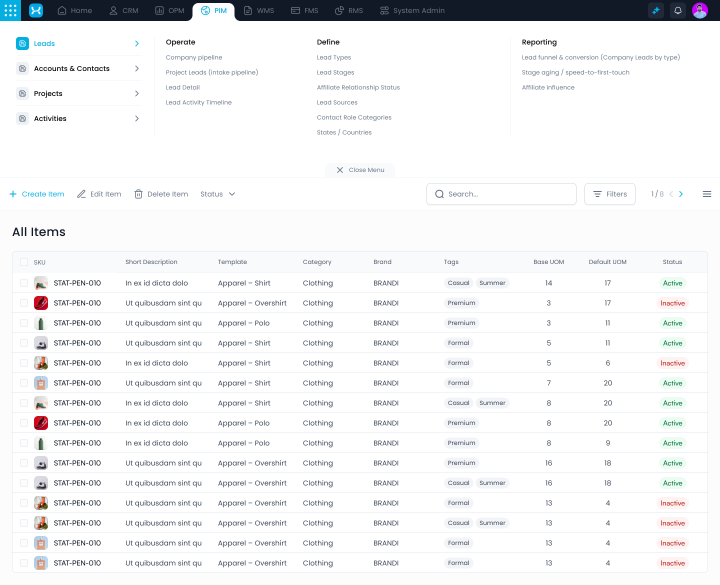Click the pin icon in top bar
This screenshot has height=585, width=720.
point(656,10)
